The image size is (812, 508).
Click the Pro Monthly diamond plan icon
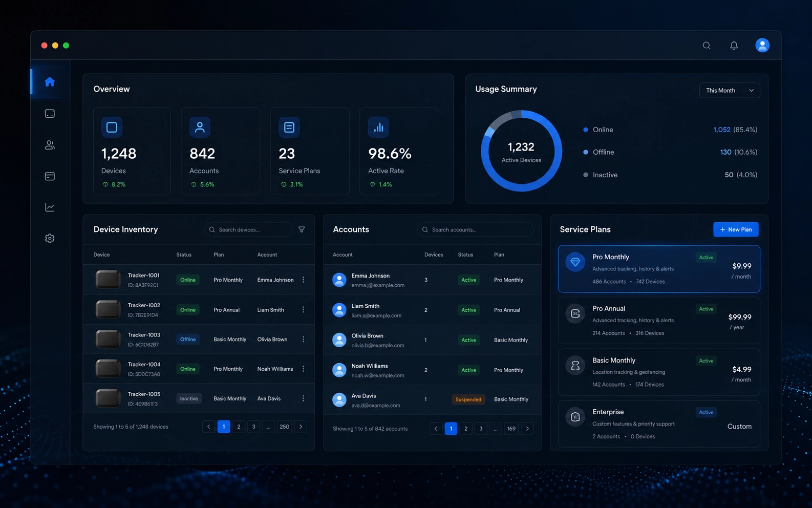[575, 262]
